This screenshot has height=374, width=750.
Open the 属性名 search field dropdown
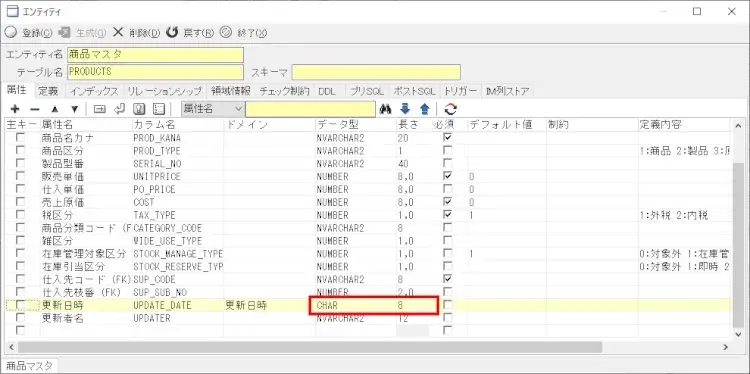(x=238, y=109)
